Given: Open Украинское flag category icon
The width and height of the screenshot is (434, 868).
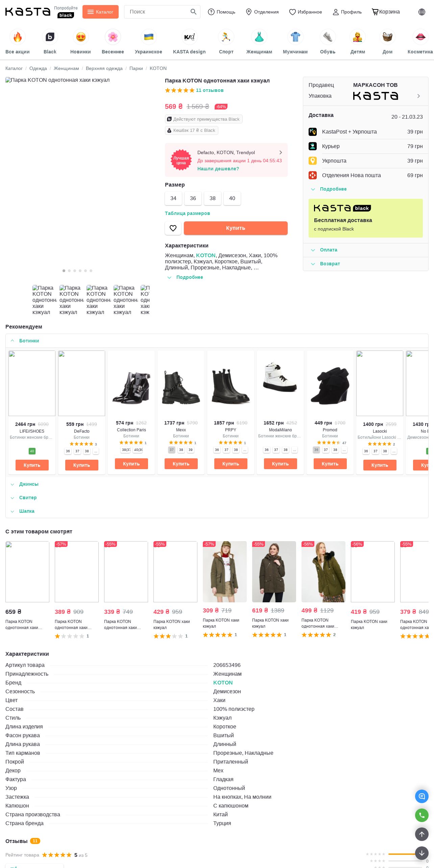Looking at the screenshot, I should (x=149, y=37).
